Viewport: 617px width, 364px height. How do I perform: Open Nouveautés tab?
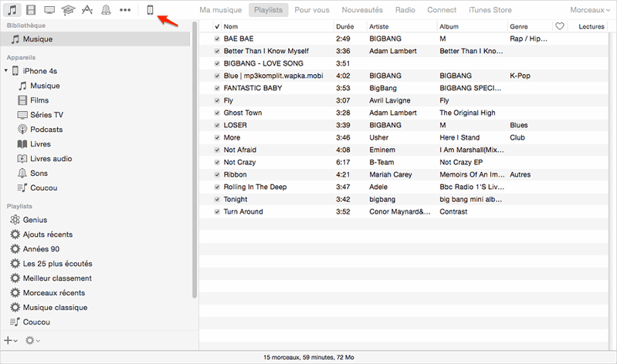click(362, 10)
